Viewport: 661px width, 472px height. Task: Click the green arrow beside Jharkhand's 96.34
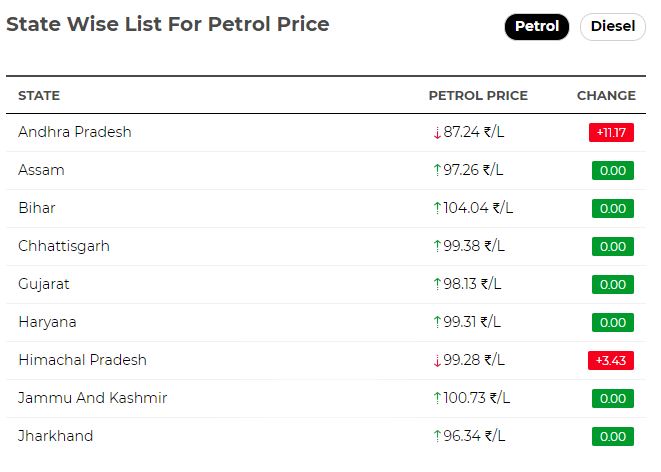point(437,436)
